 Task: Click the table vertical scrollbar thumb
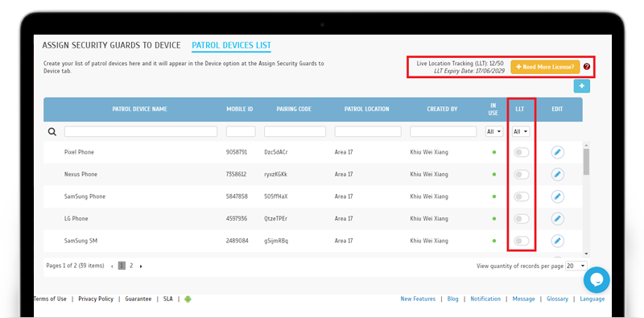click(586, 162)
